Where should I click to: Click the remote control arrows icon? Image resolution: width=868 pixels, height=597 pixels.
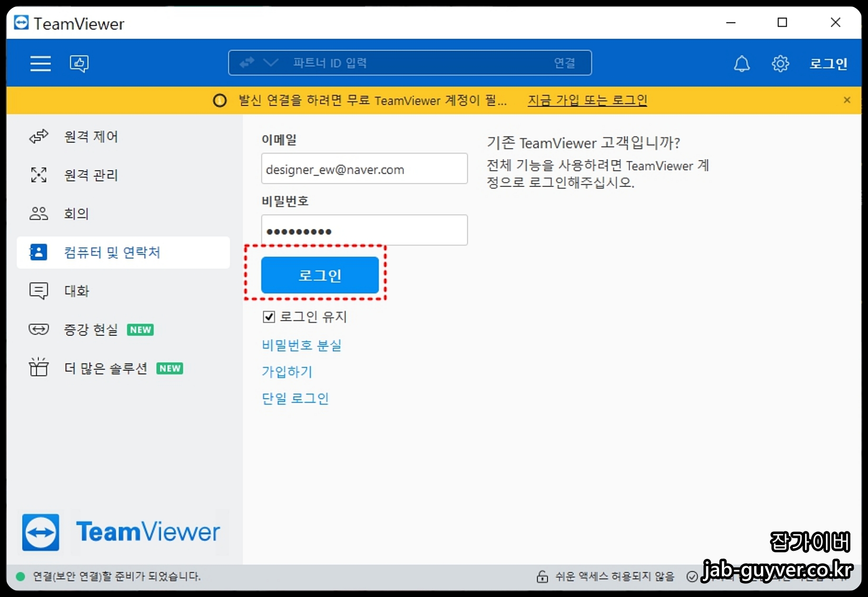39,137
